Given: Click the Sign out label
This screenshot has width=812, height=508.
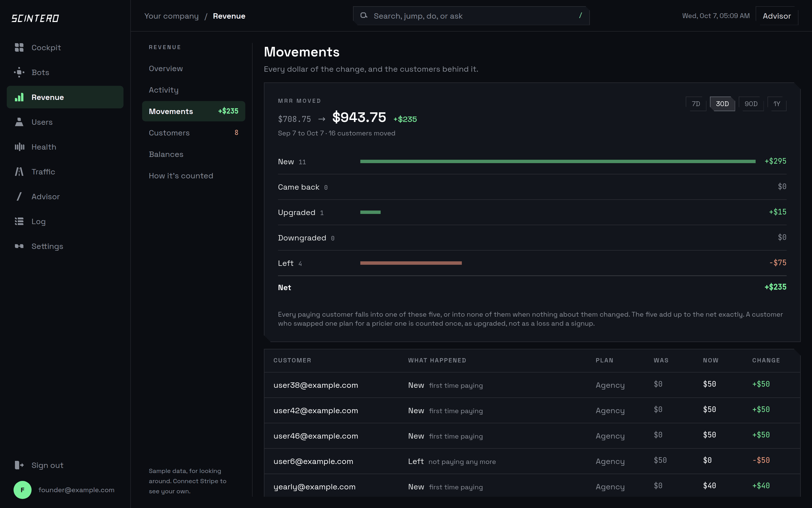Looking at the screenshot, I should [47, 465].
